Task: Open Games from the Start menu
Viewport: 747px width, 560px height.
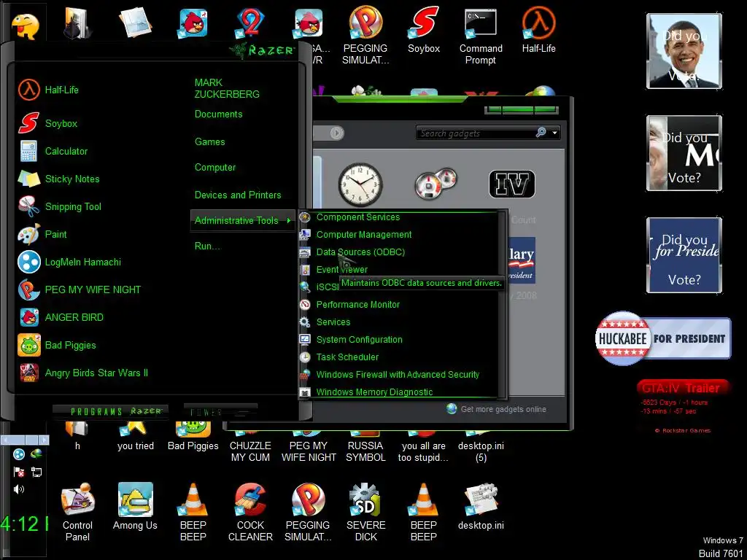Action: [x=209, y=142]
